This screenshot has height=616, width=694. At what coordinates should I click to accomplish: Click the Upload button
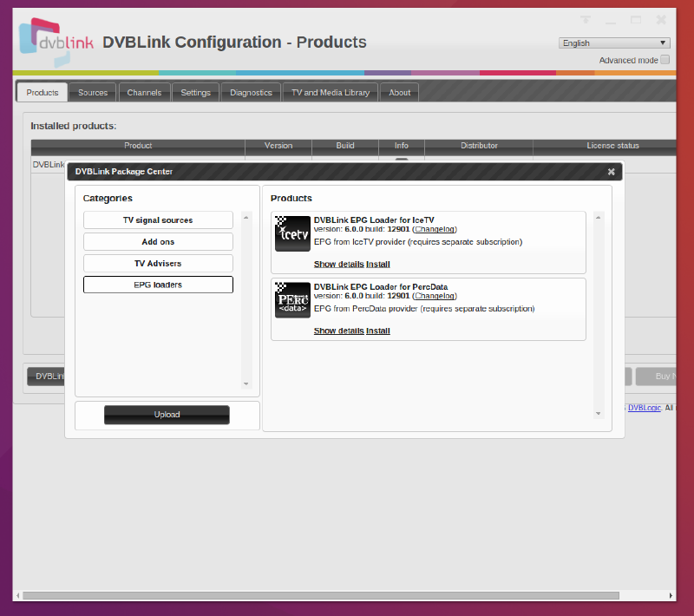coord(167,415)
